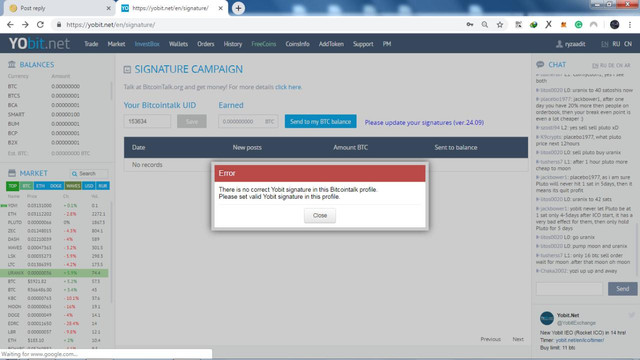Open a new browser tab with plus icon
Image resolution: width=640 pixels, height=360 pixels.
point(238,8)
